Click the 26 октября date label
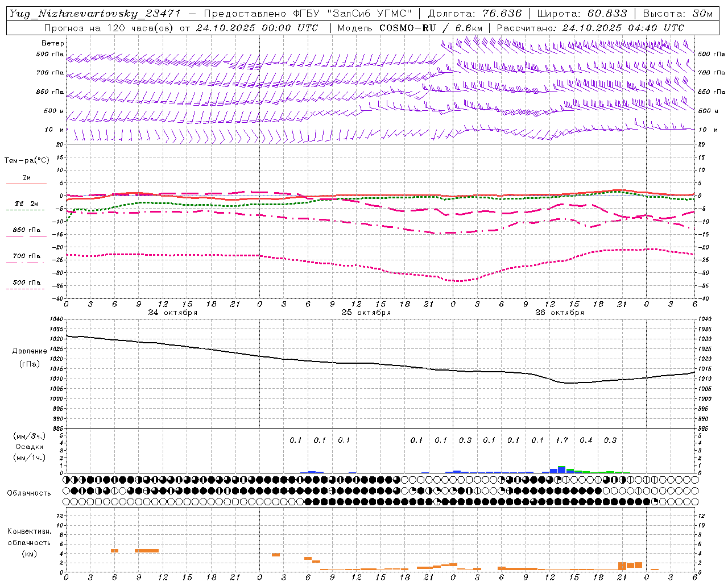728x582 pixels. [560, 313]
